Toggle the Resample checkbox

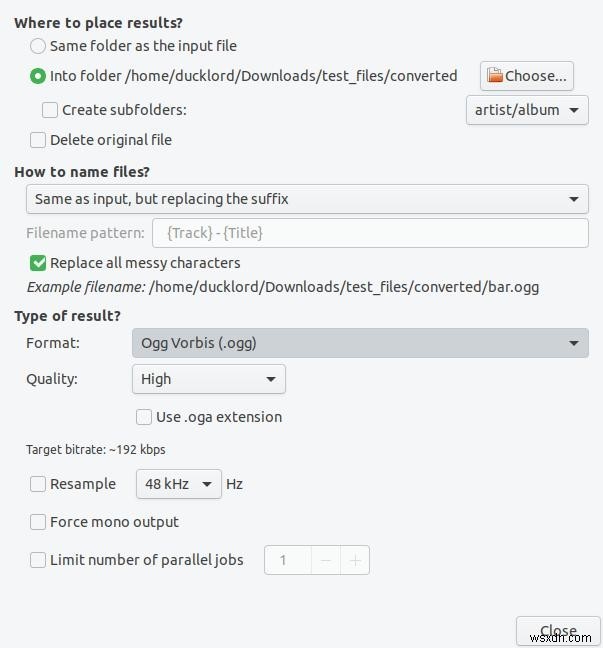pos(38,484)
